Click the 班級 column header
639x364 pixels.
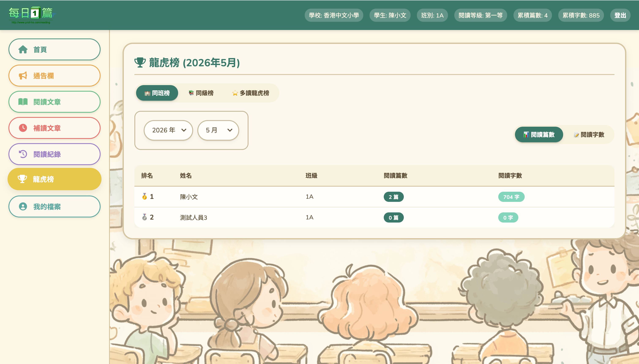[311, 176]
